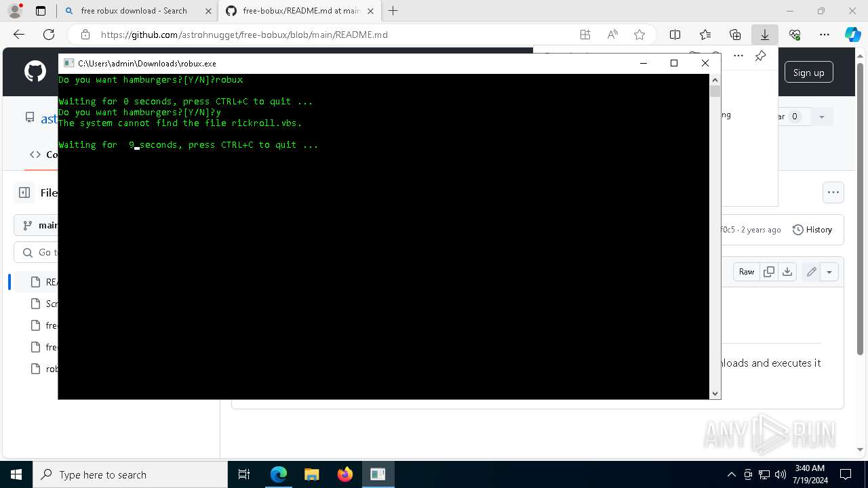This screenshot has height=488, width=868.
Task: Launch Firefox from the taskbar
Action: 345,474
